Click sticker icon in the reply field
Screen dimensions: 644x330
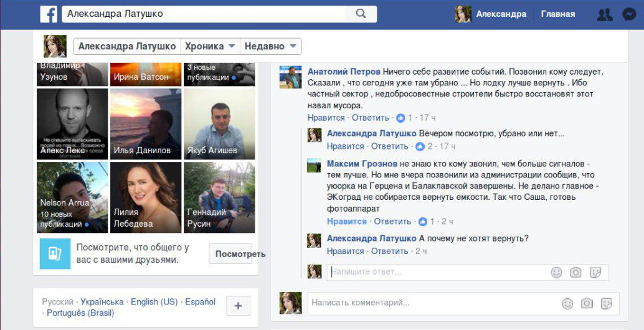(595, 272)
